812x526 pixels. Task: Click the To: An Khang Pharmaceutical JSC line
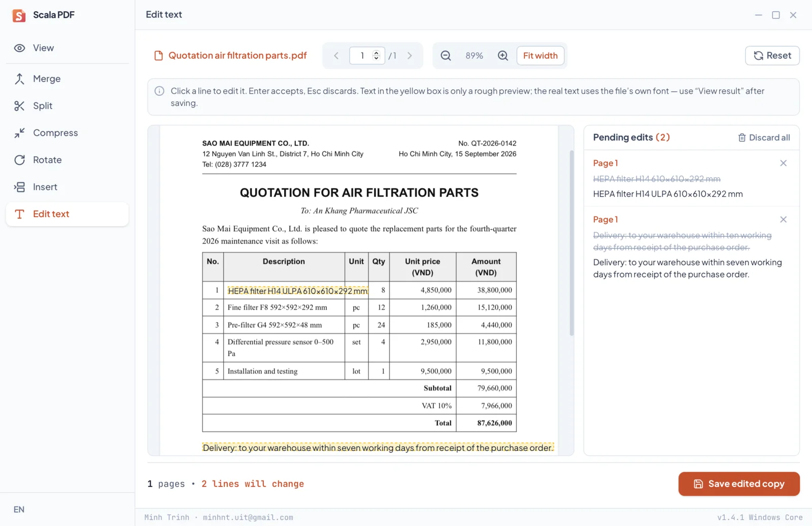point(359,211)
